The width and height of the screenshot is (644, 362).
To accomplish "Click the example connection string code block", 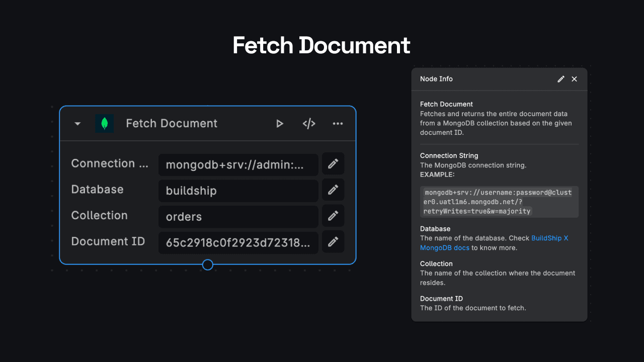I will coord(499,202).
